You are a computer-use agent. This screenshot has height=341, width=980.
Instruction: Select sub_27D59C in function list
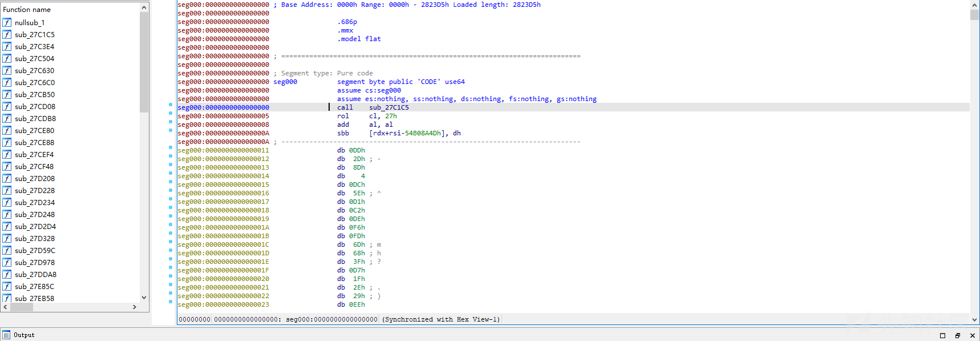click(x=35, y=250)
